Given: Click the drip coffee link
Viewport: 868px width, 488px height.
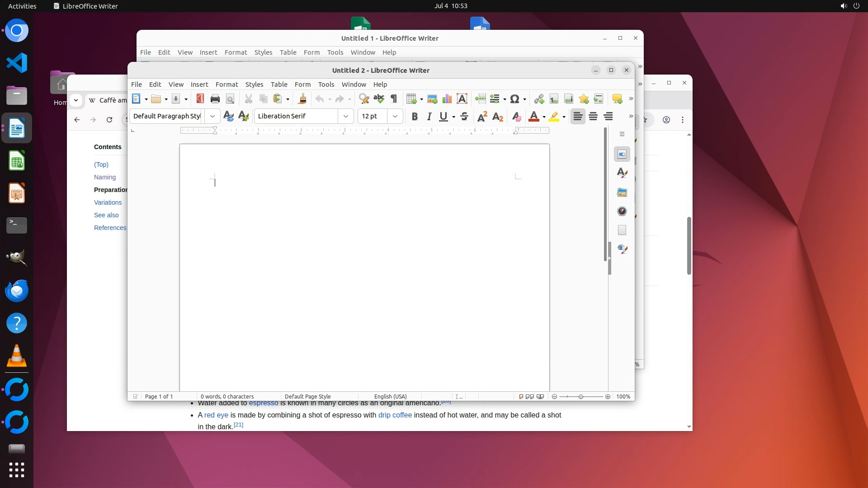Looking at the screenshot, I should click(x=395, y=415).
